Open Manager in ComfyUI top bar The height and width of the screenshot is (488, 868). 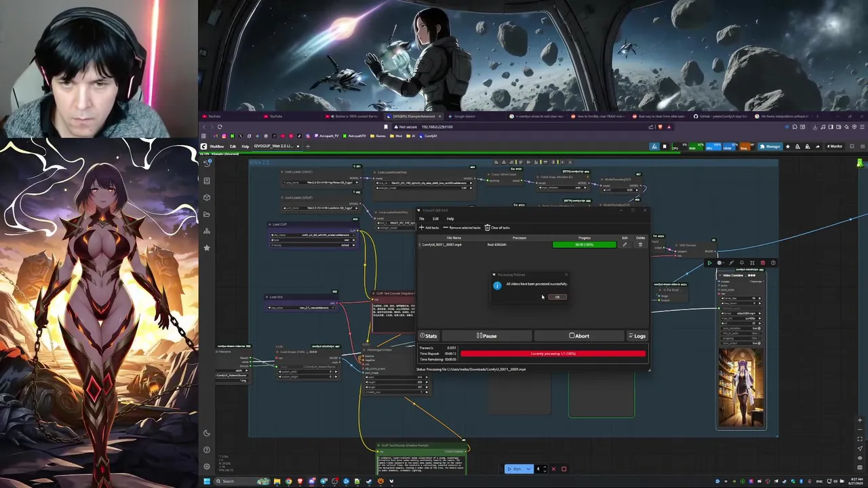click(770, 146)
